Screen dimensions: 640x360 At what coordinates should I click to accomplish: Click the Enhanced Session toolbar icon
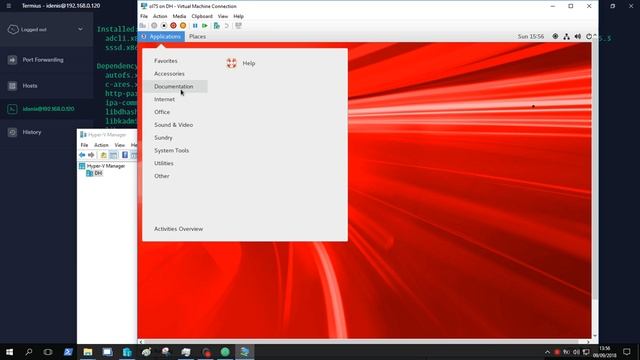click(239, 26)
